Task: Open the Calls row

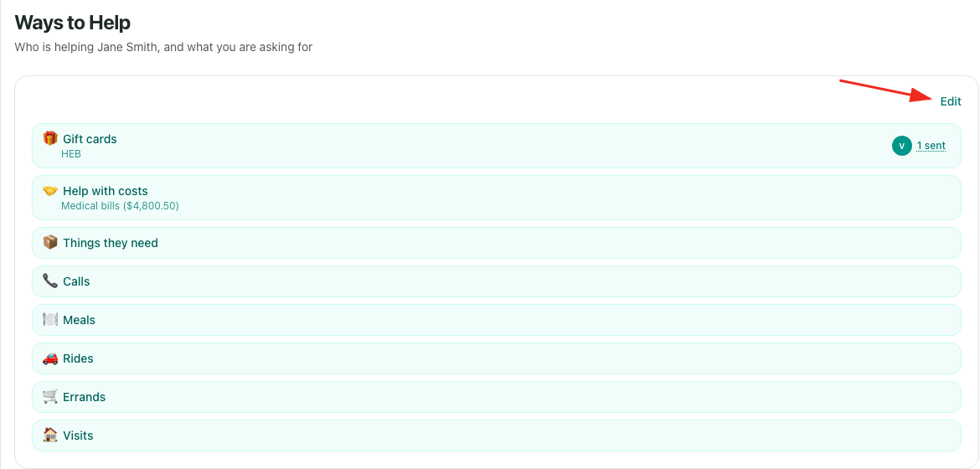Action: [496, 281]
